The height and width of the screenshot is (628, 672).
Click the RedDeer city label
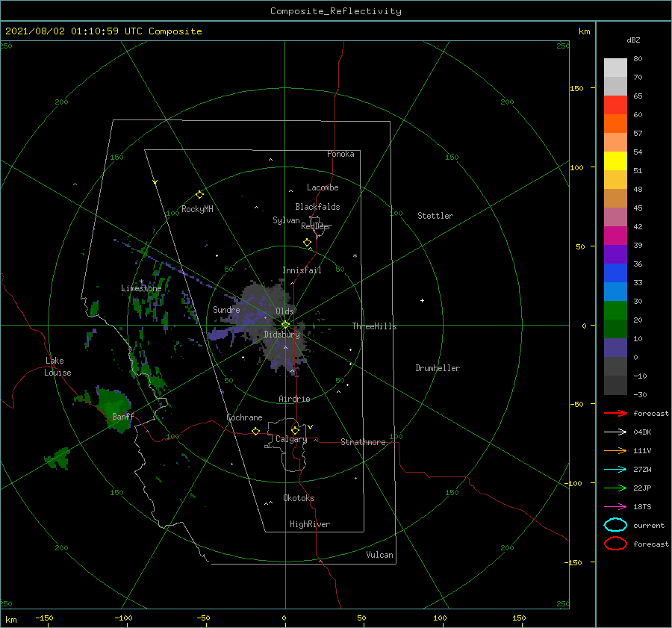(x=317, y=226)
